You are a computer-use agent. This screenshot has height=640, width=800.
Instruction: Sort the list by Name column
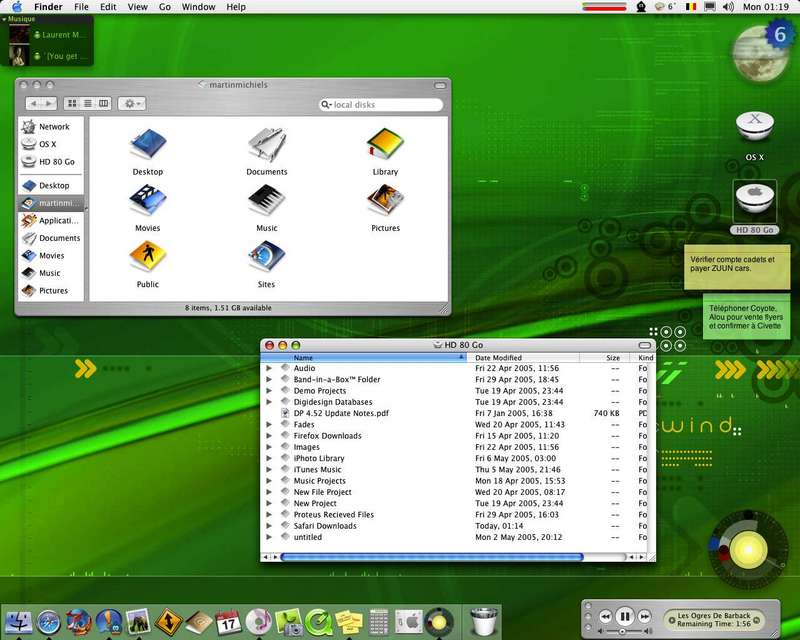[x=364, y=358]
